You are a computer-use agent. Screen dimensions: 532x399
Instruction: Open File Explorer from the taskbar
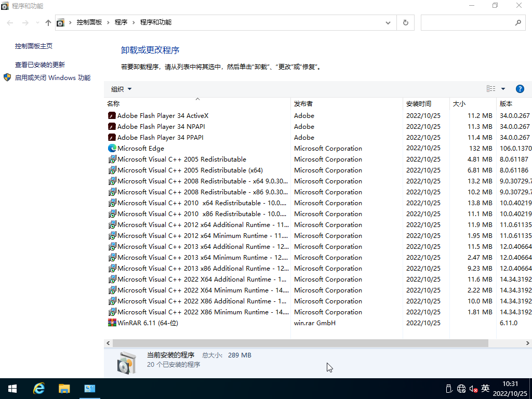click(x=64, y=388)
